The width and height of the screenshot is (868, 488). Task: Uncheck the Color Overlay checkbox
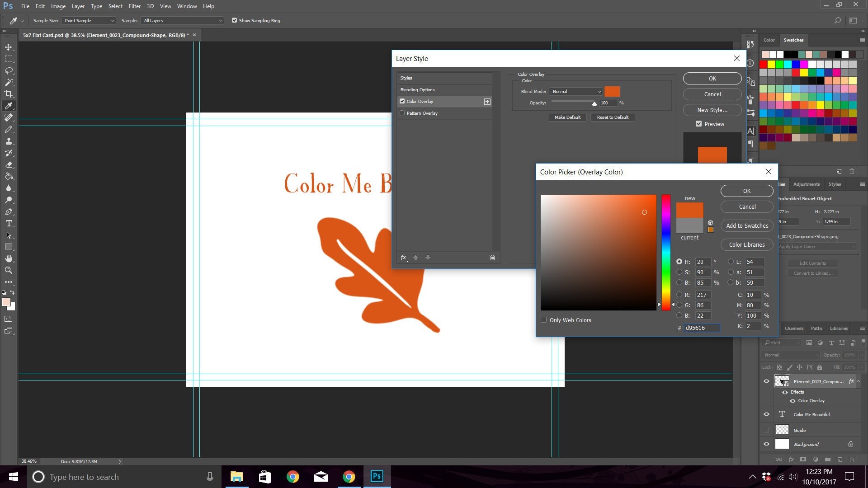[x=402, y=101]
